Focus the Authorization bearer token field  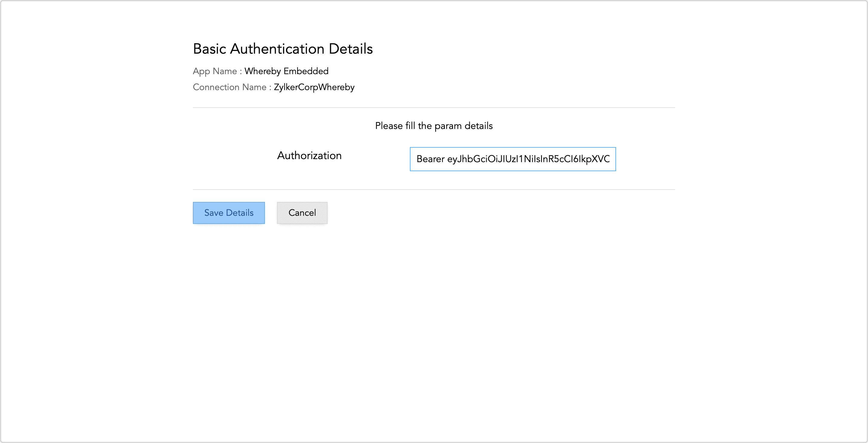click(512, 159)
